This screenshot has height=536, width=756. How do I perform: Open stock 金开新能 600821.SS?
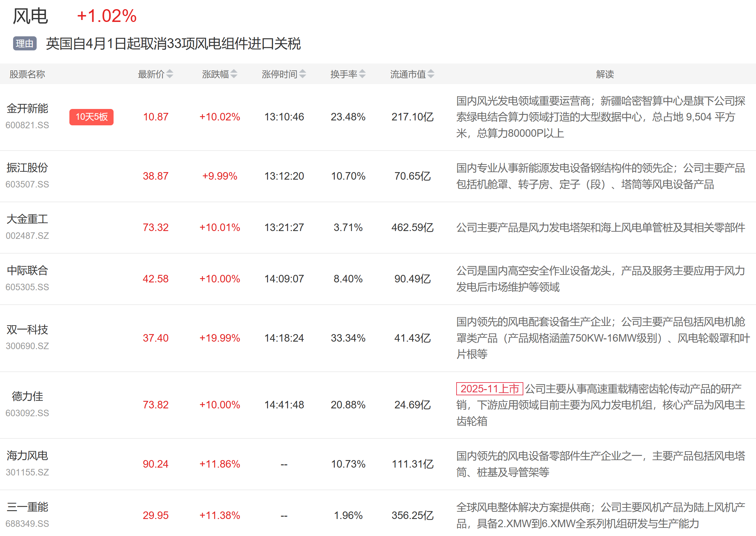click(x=27, y=109)
